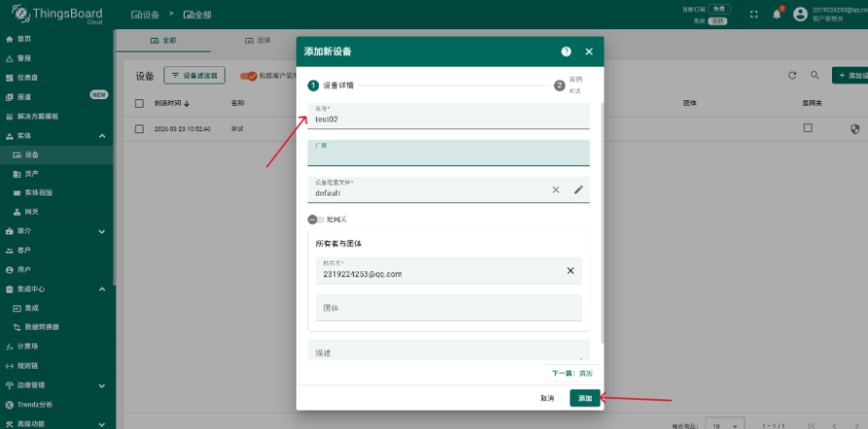
Task: Toggle fullscreen with the expand icon
Action: [754, 15]
